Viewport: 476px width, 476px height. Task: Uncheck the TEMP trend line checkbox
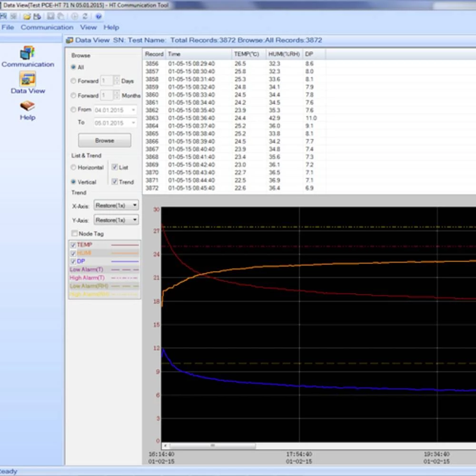(73, 245)
